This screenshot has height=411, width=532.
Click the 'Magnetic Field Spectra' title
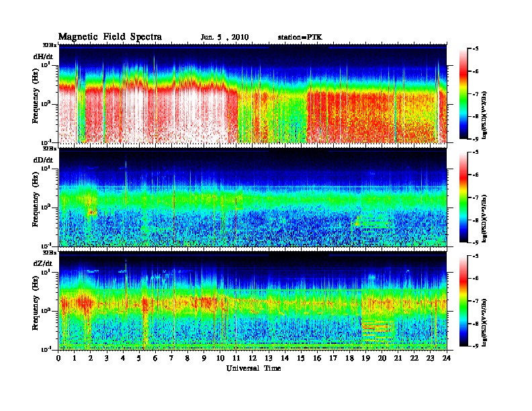[x=110, y=37]
